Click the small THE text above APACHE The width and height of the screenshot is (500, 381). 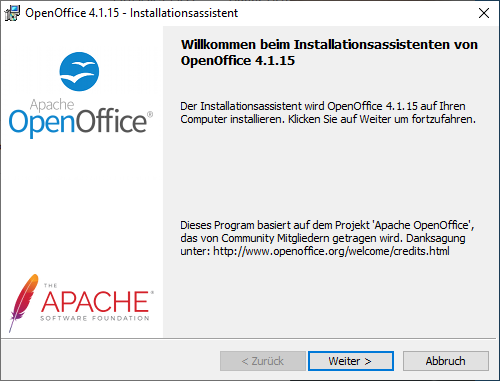[51, 286]
